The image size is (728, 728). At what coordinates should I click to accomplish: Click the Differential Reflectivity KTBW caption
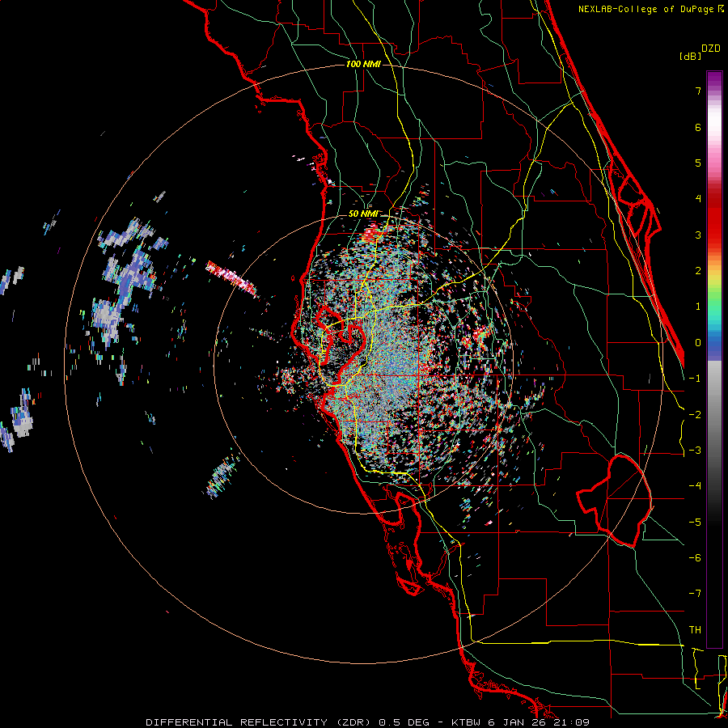368,722
